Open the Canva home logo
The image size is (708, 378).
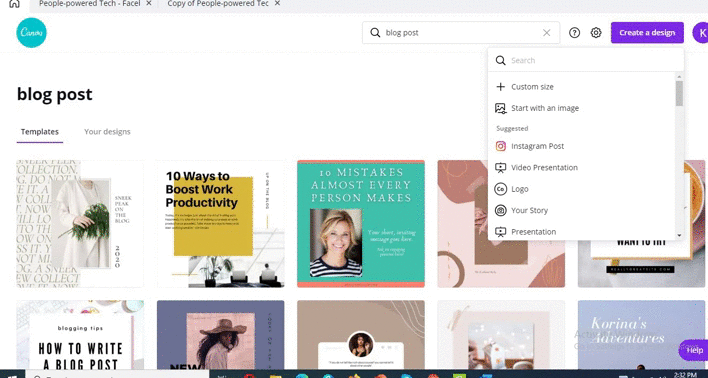[x=32, y=33]
